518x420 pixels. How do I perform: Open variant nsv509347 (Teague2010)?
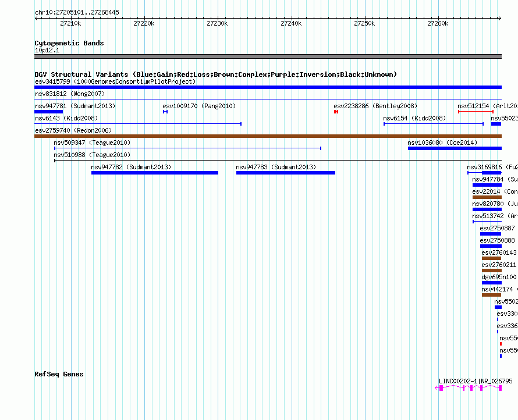click(92, 143)
